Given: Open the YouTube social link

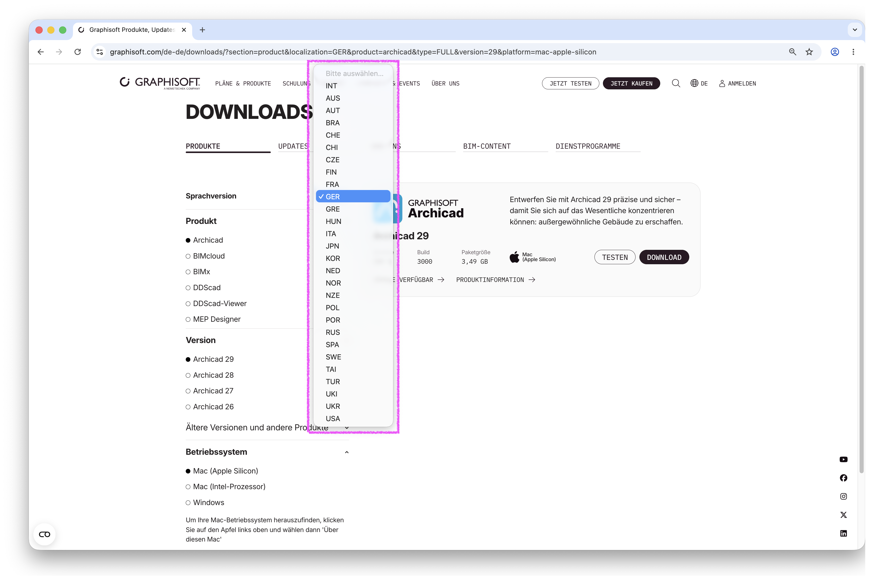Looking at the screenshot, I should [x=843, y=459].
